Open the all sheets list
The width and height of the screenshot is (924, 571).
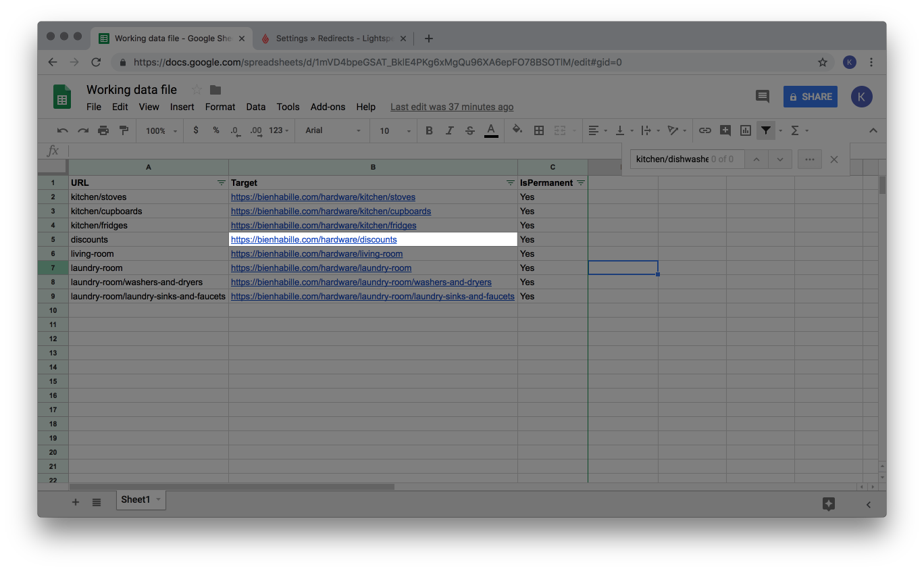point(97,502)
